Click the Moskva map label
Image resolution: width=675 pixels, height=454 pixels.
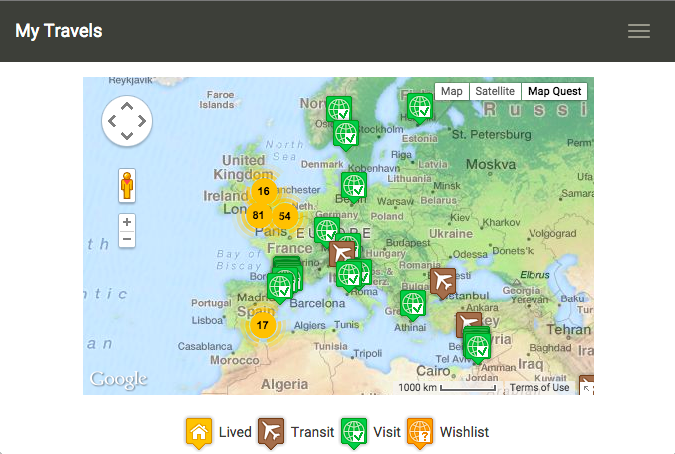point(491,164)
